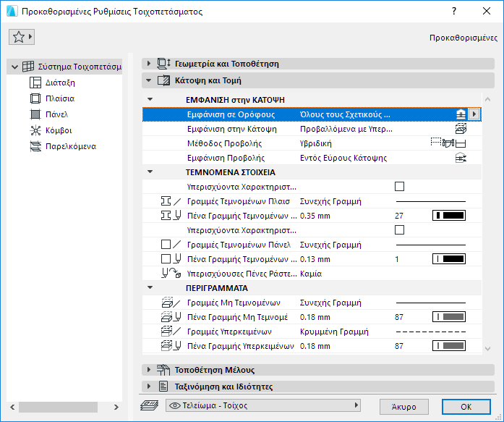Click the overhead lines type icon
Viewport: 504px width, 422px height.
(x=171, y=332)
